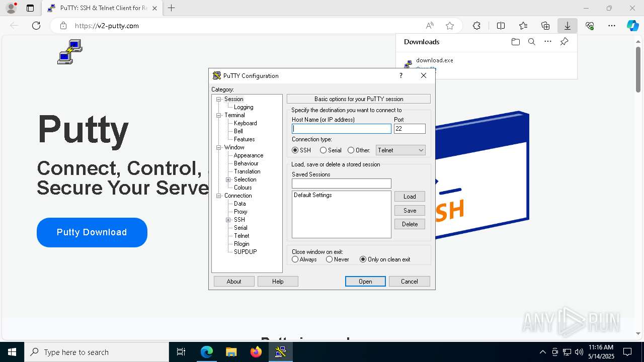Click the Read aloud icon in the address bar
The image size is (644, 362).
[x=430, y=26]
